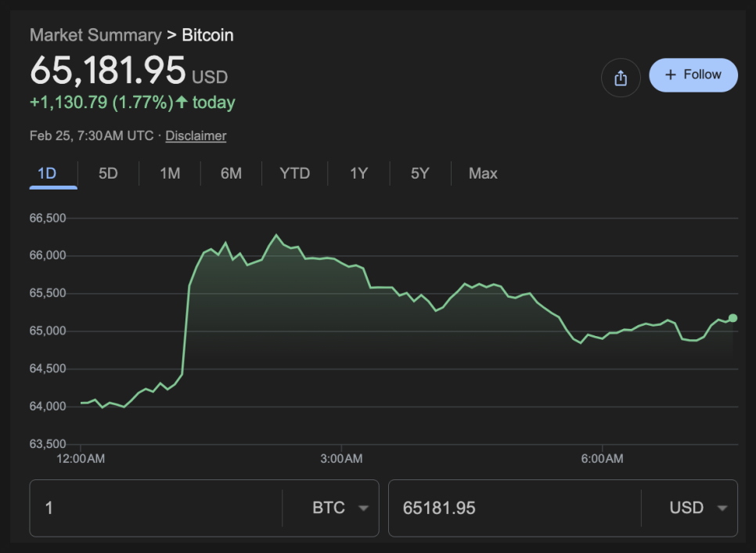Click the current price dot on chart
756x553 pixels.
click(733, 318)
